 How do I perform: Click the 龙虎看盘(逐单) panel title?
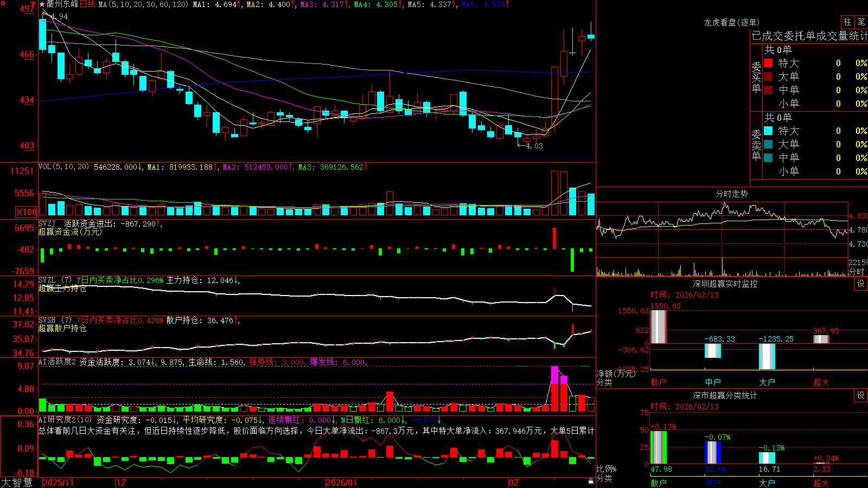(x=731, y=22)
